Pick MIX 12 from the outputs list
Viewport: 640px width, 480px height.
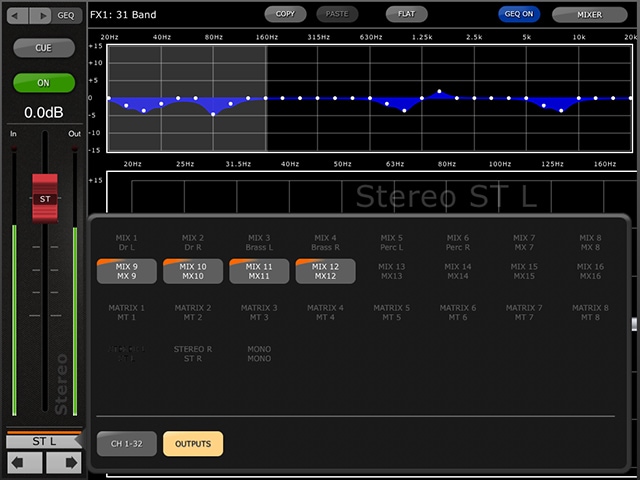[x=325, y=271]
